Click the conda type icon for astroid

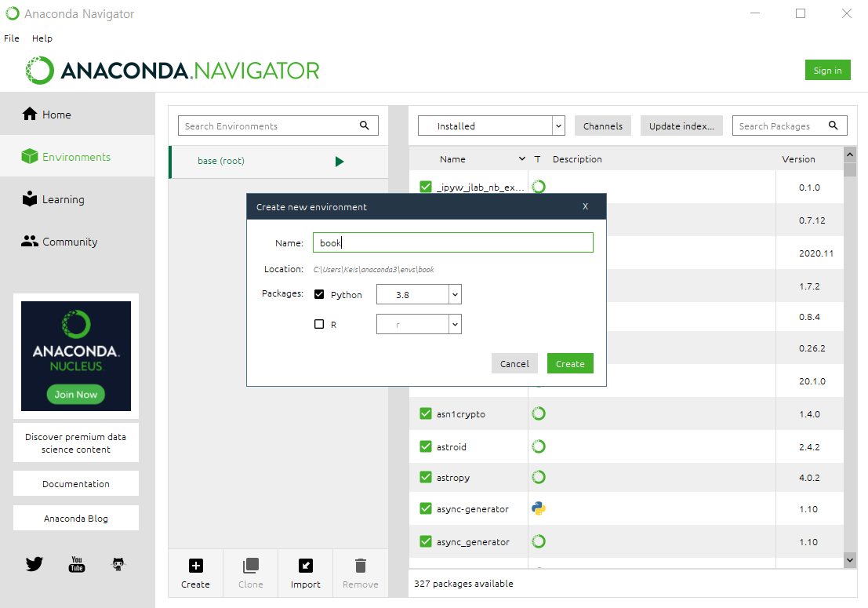pos(539,446)
